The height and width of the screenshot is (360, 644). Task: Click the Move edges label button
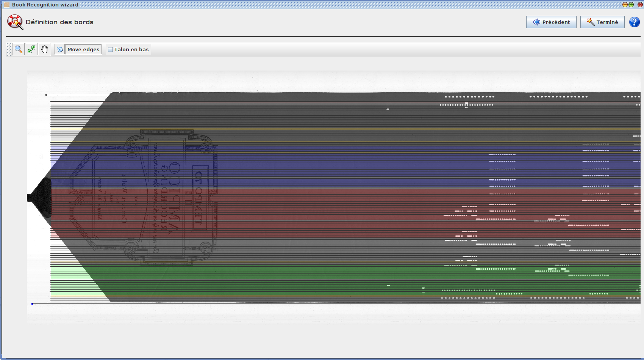tap(83, 49)
